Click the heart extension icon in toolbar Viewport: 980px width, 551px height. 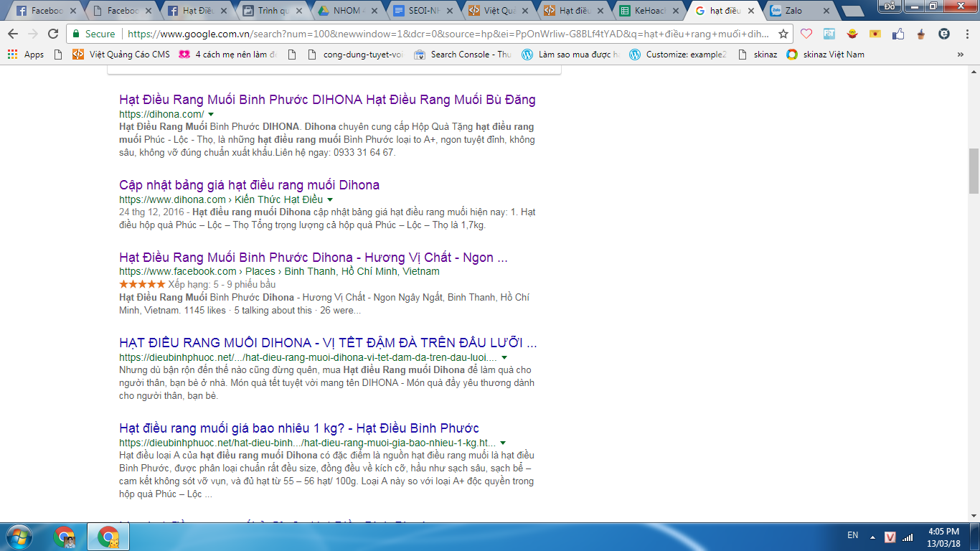(806, 34)
